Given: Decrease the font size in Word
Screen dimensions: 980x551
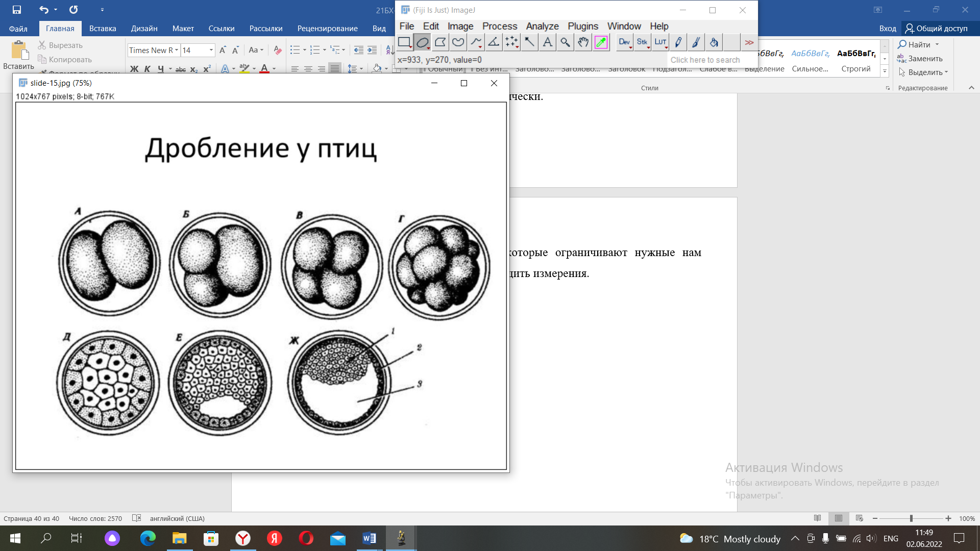Looking at the screenshot, I should coord(235,50).
